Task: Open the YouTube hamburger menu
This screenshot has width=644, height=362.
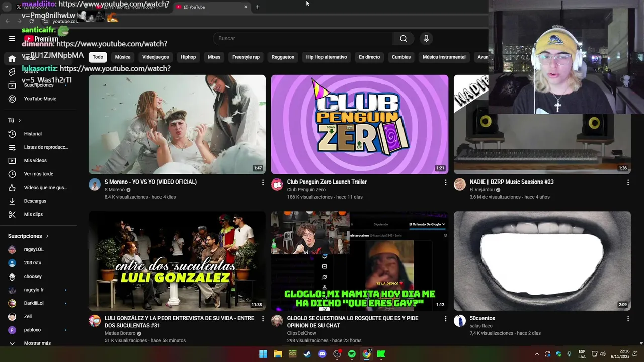Action: click(x=12, y=39)
